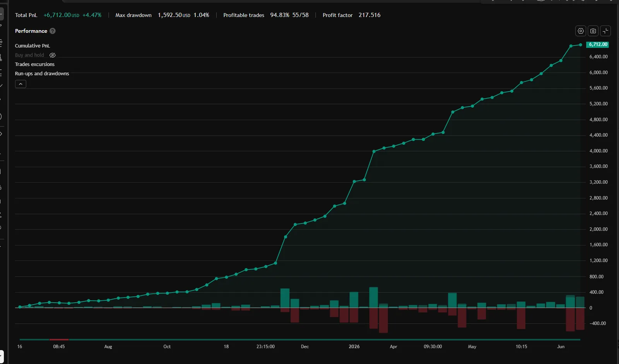Click the Dec date label

pos(305,347)
